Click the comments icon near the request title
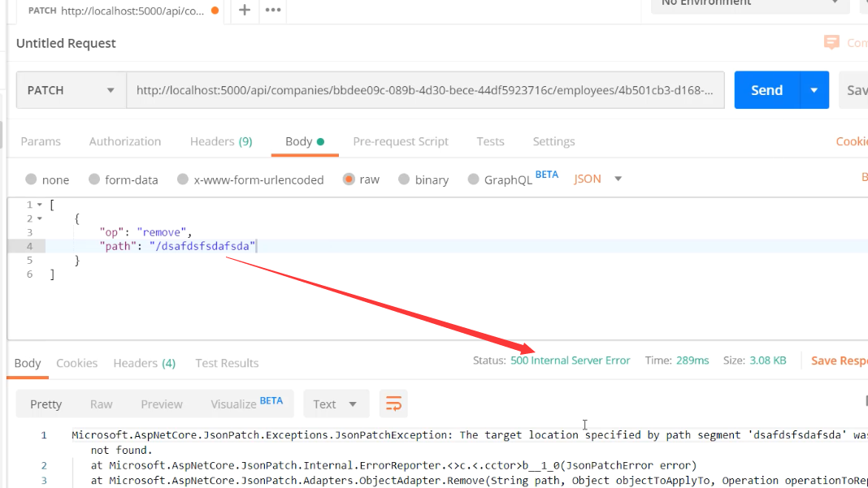This screenshot has height=488, width=868. click(x=831, y=42)
